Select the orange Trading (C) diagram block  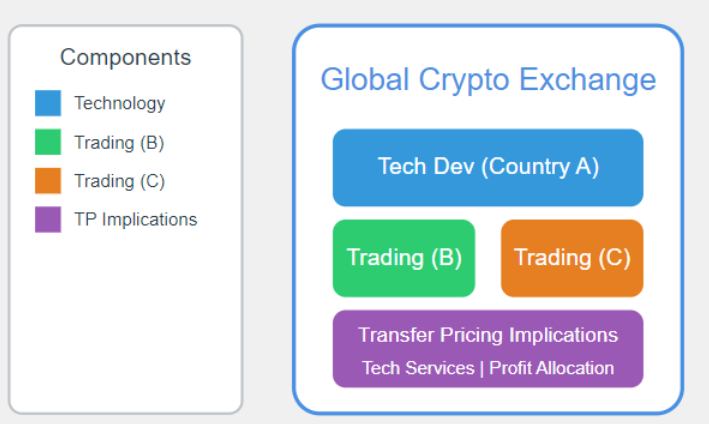coord(571,258)
